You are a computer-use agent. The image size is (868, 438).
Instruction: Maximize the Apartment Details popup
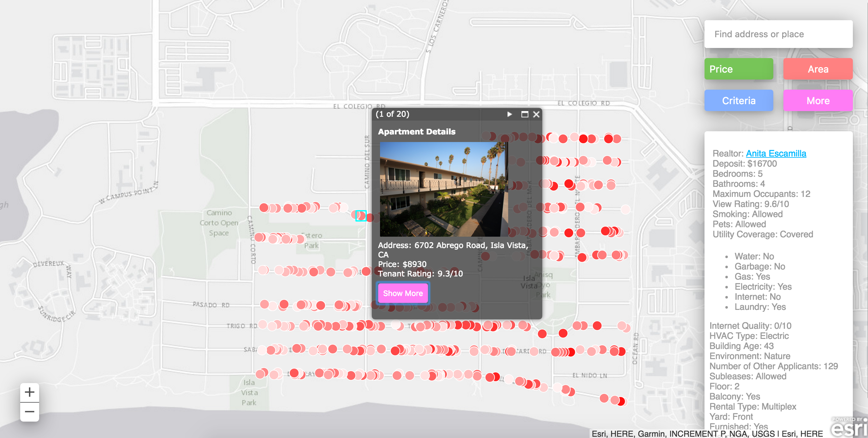pos(524,114)
